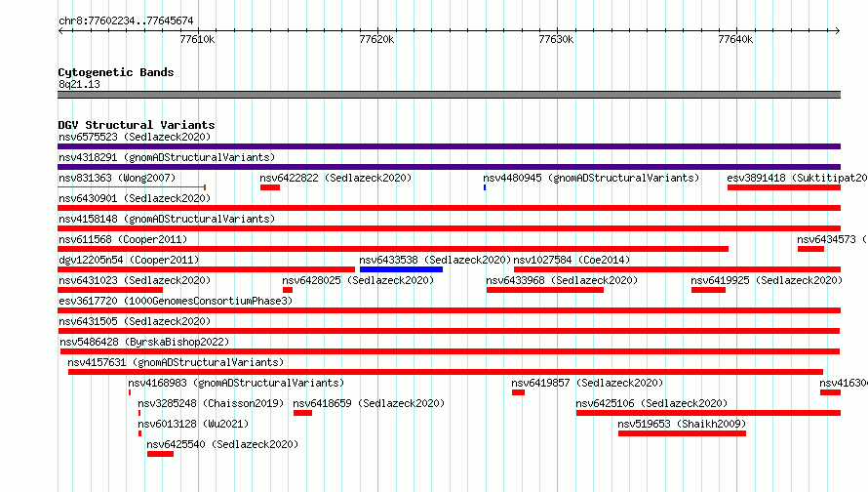Viewport: 868px width, 492px height.
Task: Select the nsv6431023 (Sedlazeck2020) label
Action: point(135,280)
